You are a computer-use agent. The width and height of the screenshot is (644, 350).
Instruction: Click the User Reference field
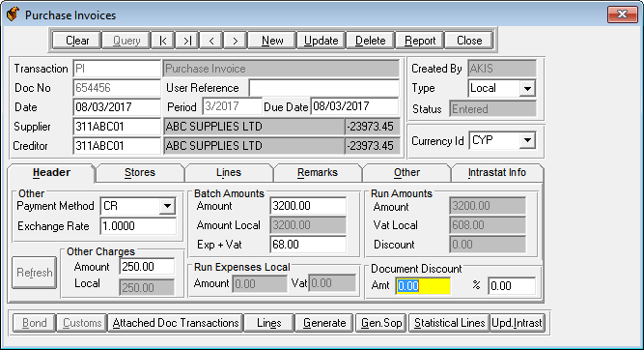323,88
